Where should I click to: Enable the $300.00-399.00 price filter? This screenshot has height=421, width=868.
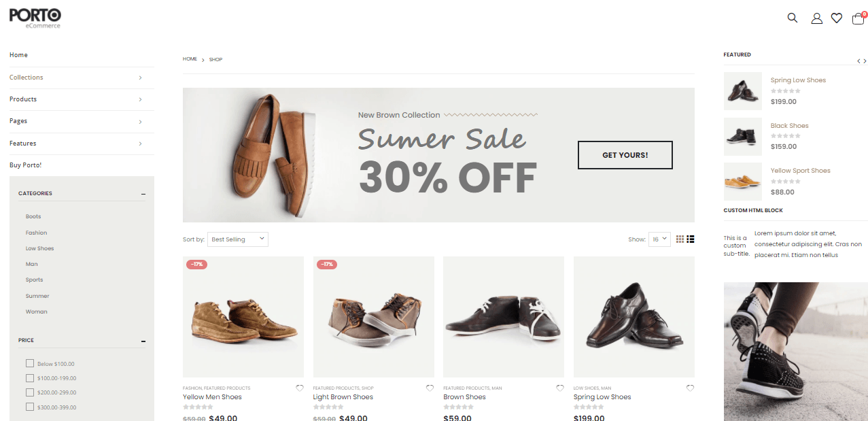pyautogui.click(x=30, y=407)
